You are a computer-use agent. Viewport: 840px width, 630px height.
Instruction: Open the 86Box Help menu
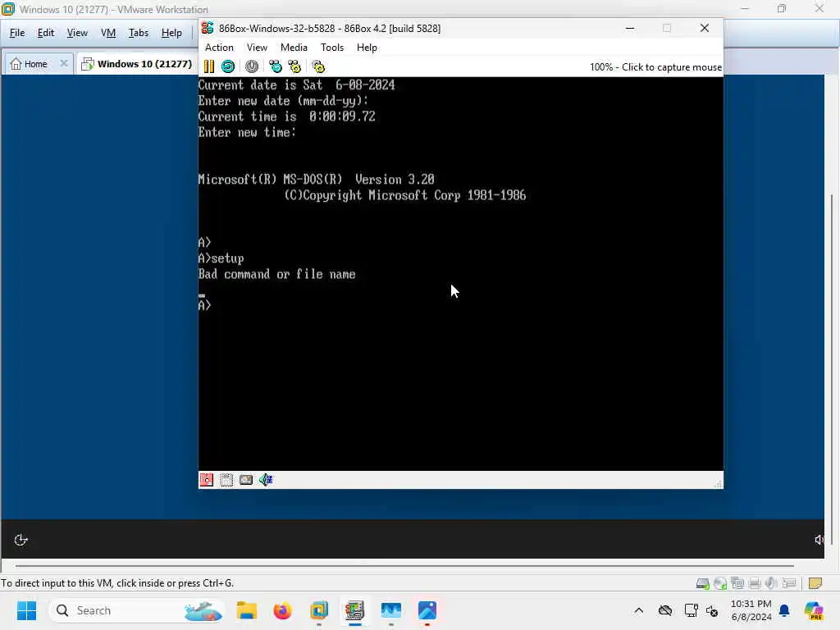pos(367,47)
